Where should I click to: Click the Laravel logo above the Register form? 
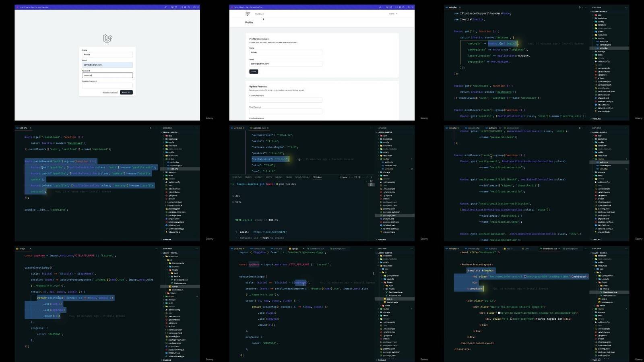(x=107, y=39)
